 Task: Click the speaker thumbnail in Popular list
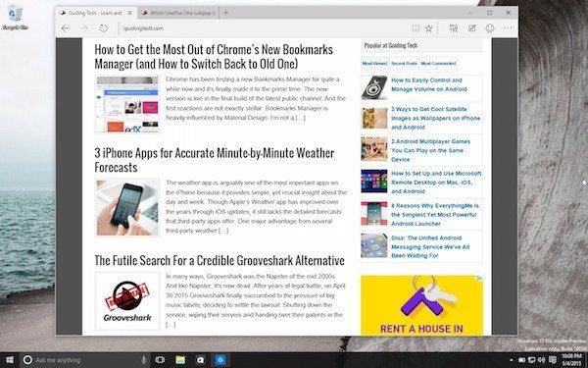tap(374, 87)
